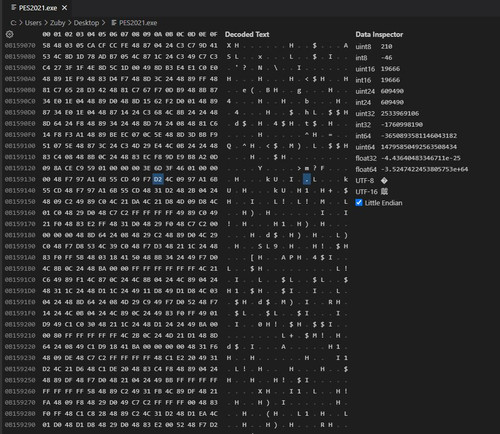Open the Users breadcrumb segment
The height and width of the screenshot is (434, 500).
[33, 23]
